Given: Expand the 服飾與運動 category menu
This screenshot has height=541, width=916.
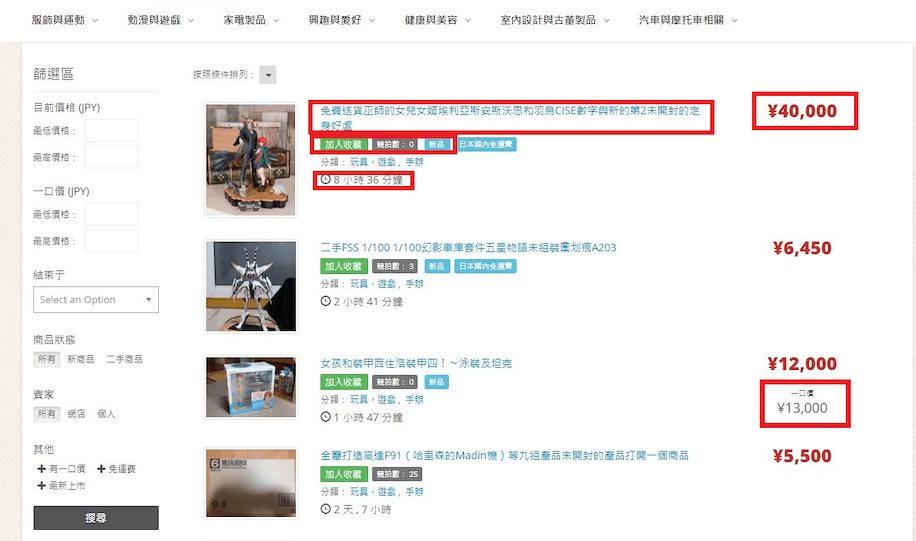Looking at the screenshot, I should click(65, 20).
